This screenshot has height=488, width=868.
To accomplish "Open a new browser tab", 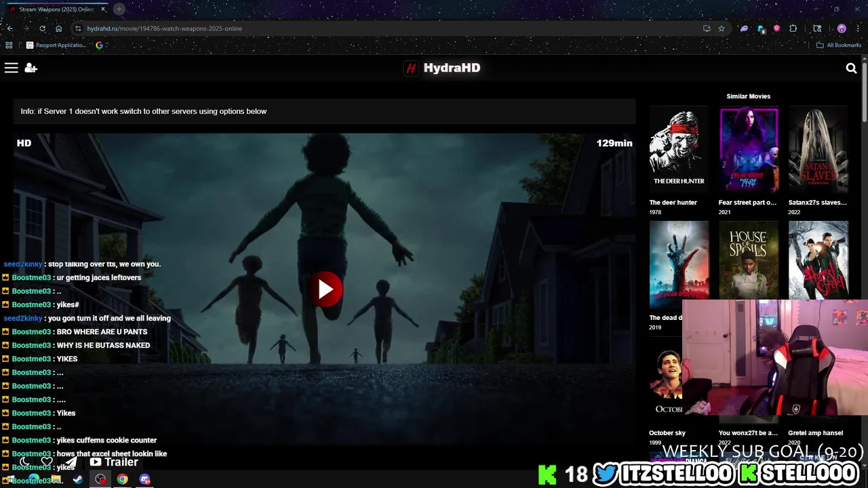I will [119, 9].
